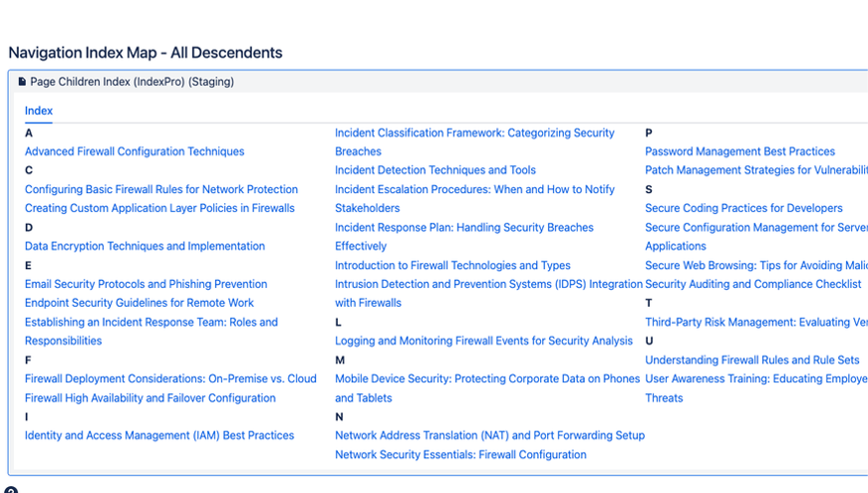Go to Network Security Essentials: Firewall Configuration
868x493 pixels.
[x=460, y=454]
